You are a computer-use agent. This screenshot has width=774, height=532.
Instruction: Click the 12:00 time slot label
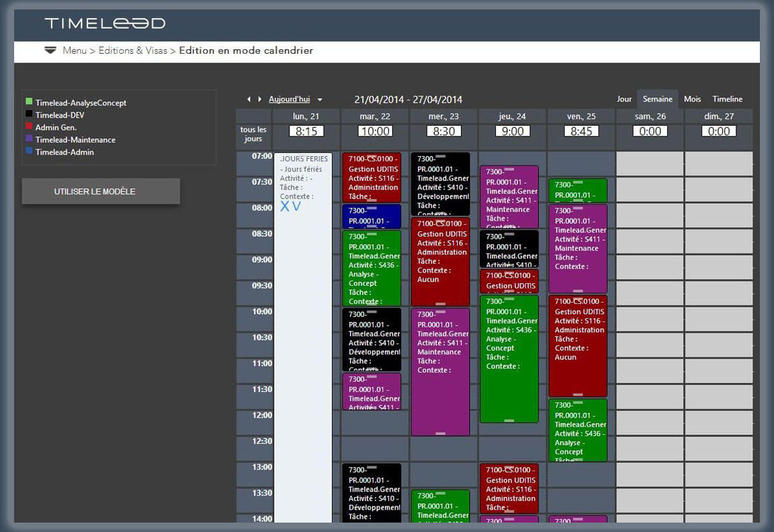(x=262, y=415)
